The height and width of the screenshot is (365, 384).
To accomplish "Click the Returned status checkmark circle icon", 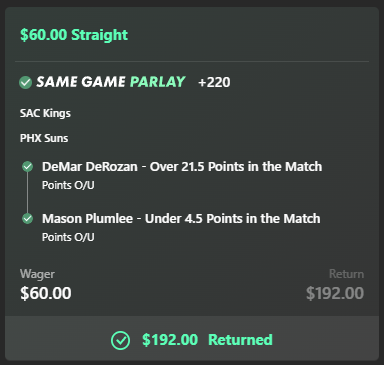I will click(x=120, y=340).
